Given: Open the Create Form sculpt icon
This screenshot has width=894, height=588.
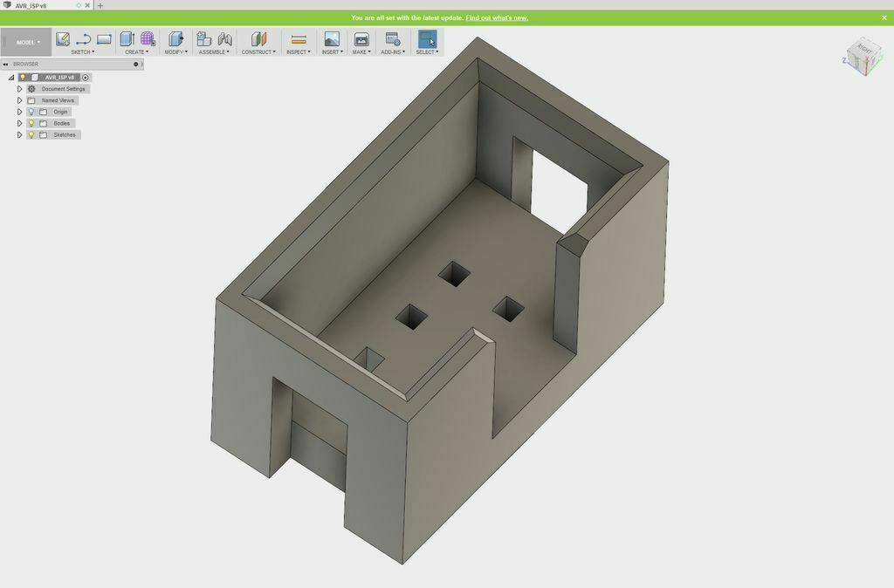Looking at the screenshot, I should pos(148,38).
